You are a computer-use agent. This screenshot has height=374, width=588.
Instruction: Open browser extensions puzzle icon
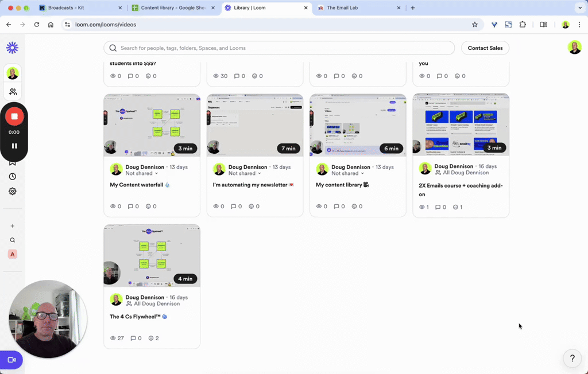point(523,25)
